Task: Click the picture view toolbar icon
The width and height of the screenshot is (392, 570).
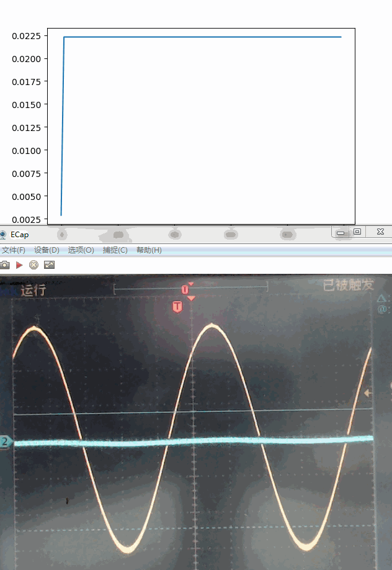Action: (49, 265)
